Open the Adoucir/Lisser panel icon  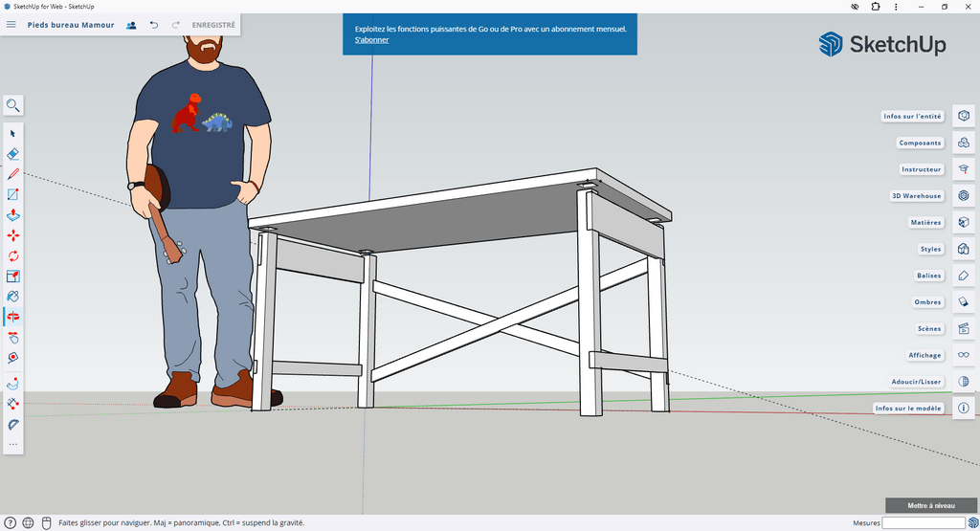pyautogui.click(x=964, y=381)
